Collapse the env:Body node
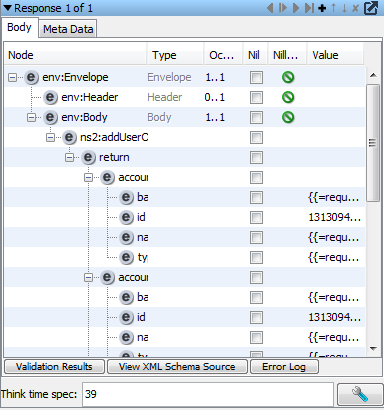Image resolution: width=384 pixels, height=410 pixels. tap(31, 118)
